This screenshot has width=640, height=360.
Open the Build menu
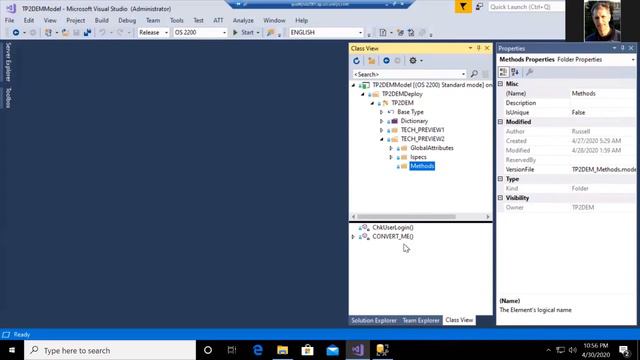tap(101, 20)
